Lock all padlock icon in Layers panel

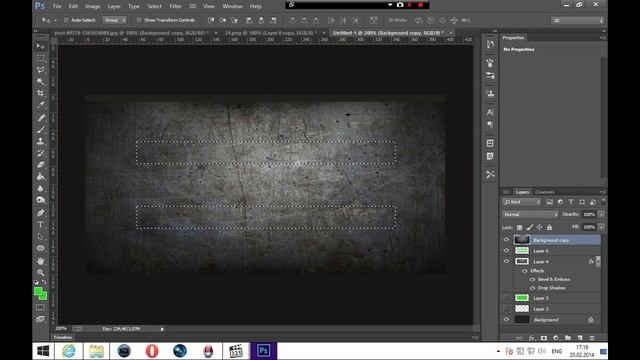[x=549, y=227]
